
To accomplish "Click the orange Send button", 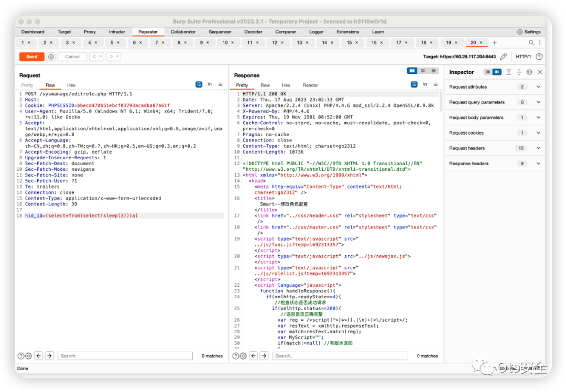I will [32, 57].
